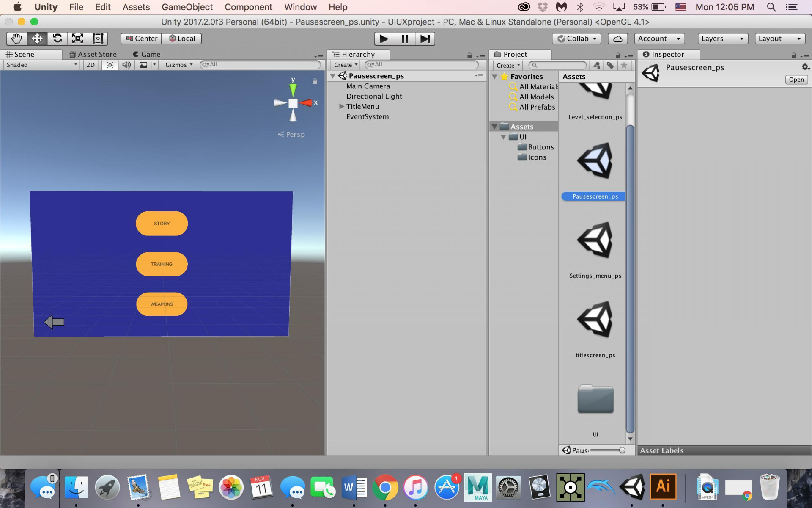Collapse the UI folder in Project
Screen dimensions: 812x508
pyautogui.click(x=503, y=137)
